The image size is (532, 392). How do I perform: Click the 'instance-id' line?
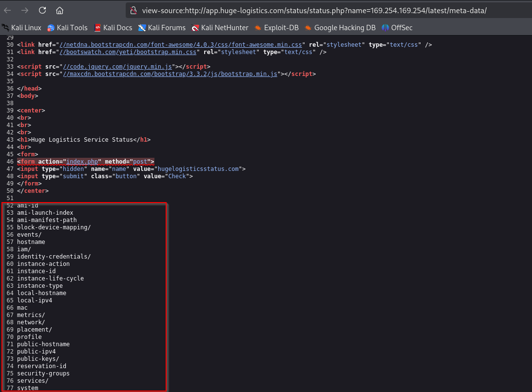coord(37,271)
